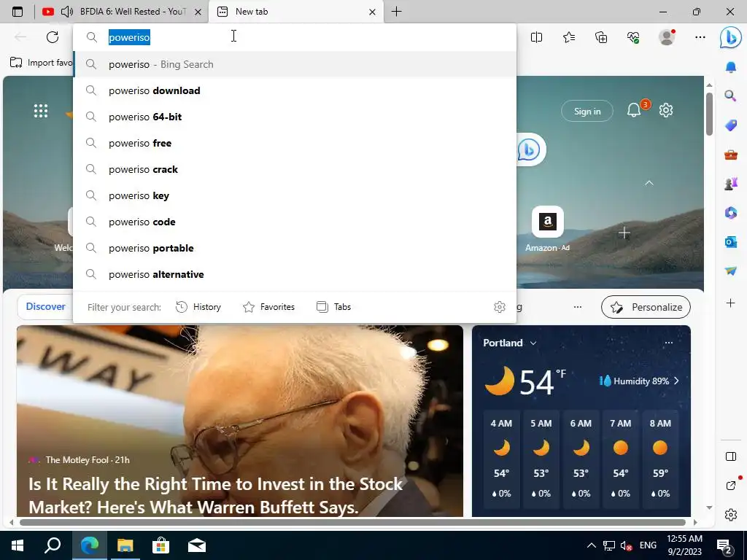Open weather card ellipsis options
747x560 pixels.
point(669,343)
